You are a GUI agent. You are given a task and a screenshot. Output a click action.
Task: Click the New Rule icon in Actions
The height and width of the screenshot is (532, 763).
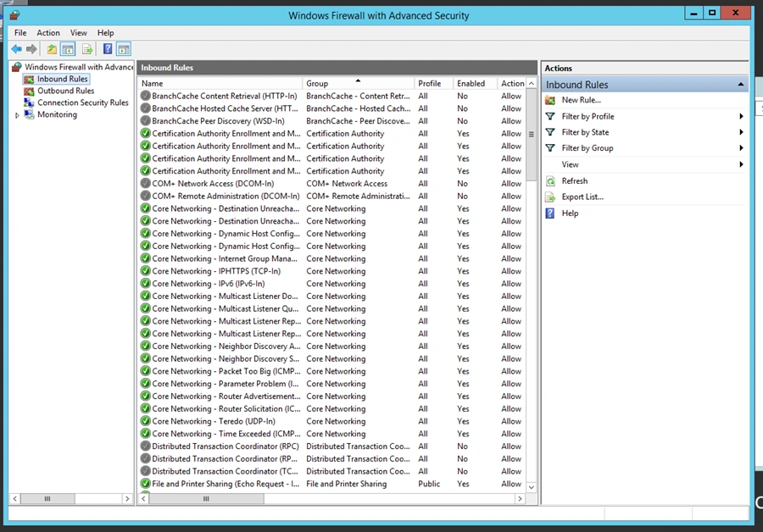[550, 100]
